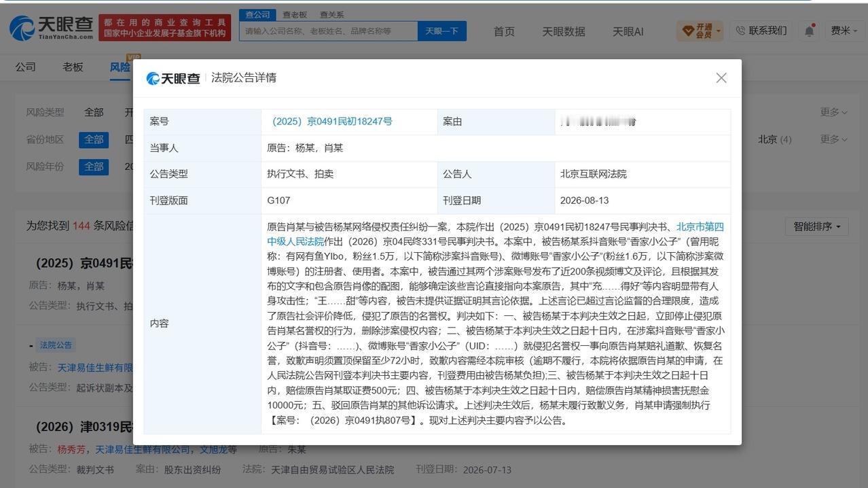Click the 天眼查 logo in the header
The height and width of the screenshot is (488, 868).
pos(51,28)
